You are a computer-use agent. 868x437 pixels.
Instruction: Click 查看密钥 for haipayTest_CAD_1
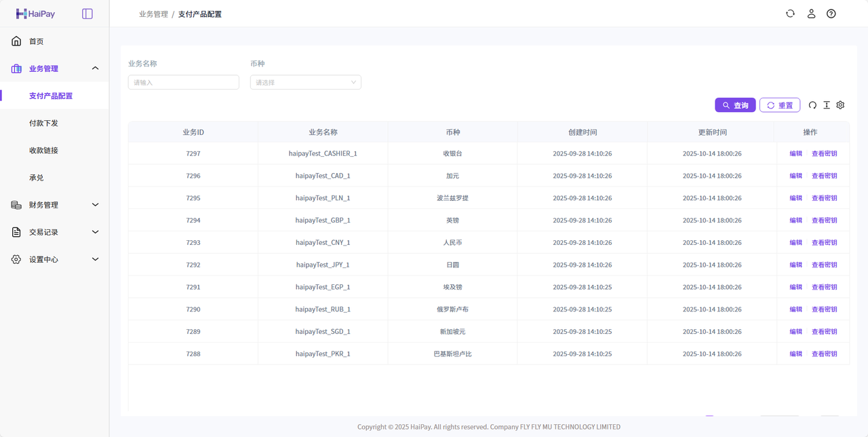click(824, 176)
